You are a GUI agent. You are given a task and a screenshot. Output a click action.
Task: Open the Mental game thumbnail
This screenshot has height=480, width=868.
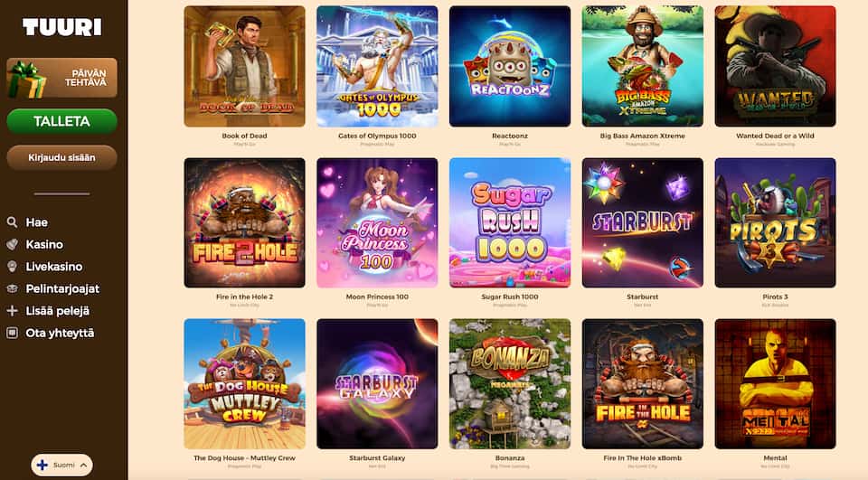(775, 383)
